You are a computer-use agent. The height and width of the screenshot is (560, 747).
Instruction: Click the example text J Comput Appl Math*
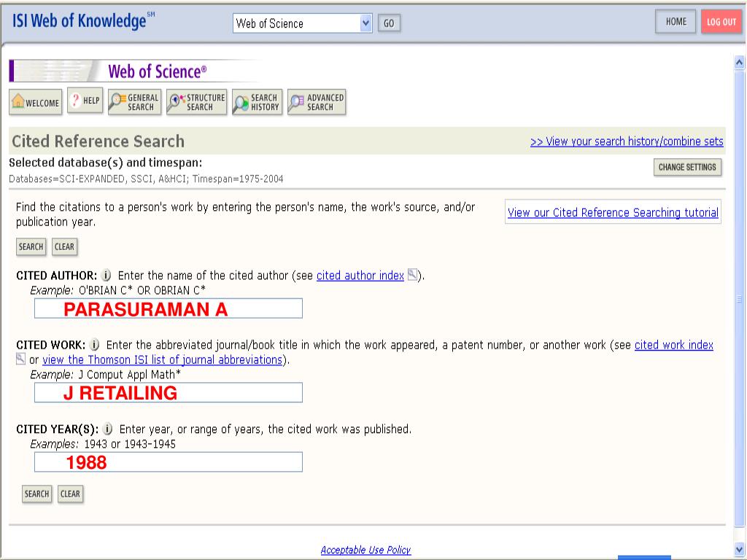point(130,374)
